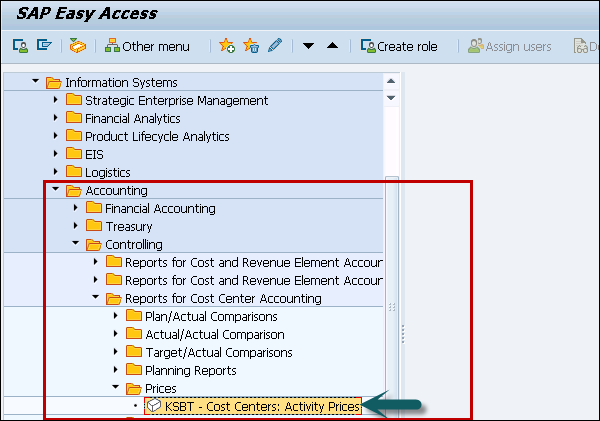The width and height of the screenshot is (600, 421).
Task: Click Add to Favorites star icon
Action: click(227, 46)
